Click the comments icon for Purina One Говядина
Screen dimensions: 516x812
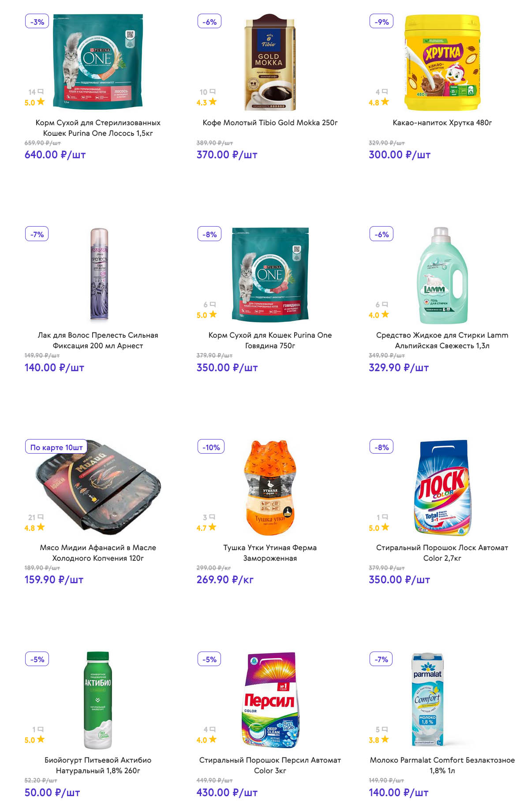click(x=213, y=305)
